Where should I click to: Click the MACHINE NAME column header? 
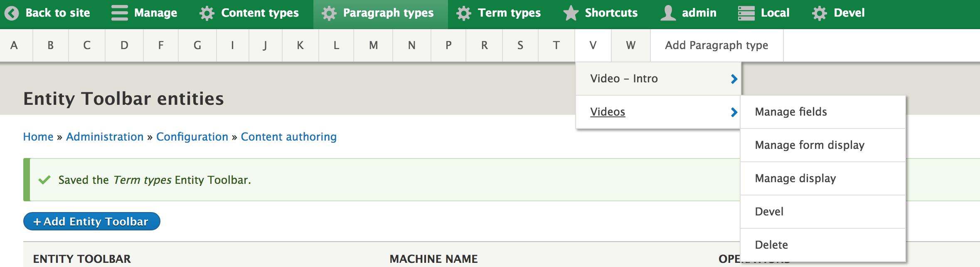click(x=433, y=259)
